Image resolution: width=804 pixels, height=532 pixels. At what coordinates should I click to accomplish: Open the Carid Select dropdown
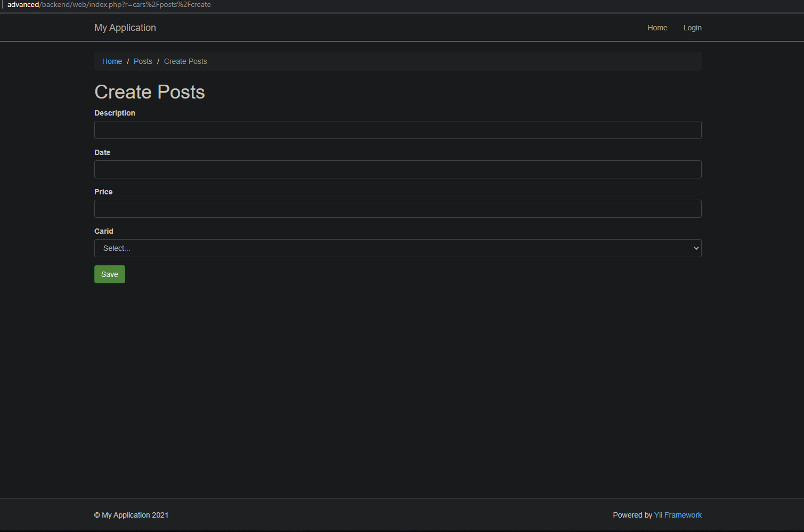pos(397,248)
